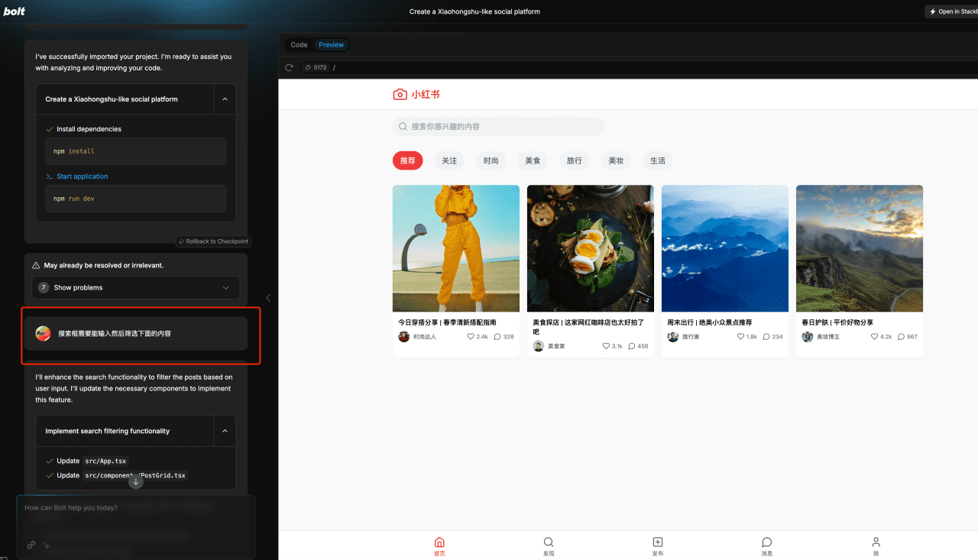Expand the Show problems dropdown
Viewport: 978px width, 560px height.
click(x=225, y=287)
